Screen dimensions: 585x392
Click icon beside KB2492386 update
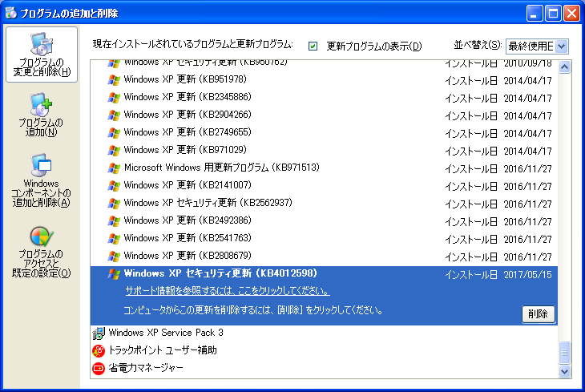tap(114, 220)
